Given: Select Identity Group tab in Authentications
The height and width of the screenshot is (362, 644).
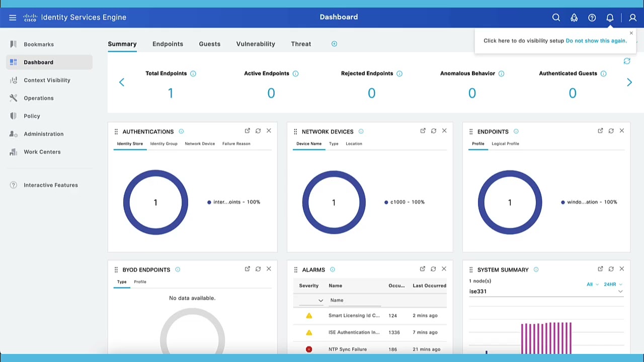Looking at the screenshot, I should click(x=164, y=144).
